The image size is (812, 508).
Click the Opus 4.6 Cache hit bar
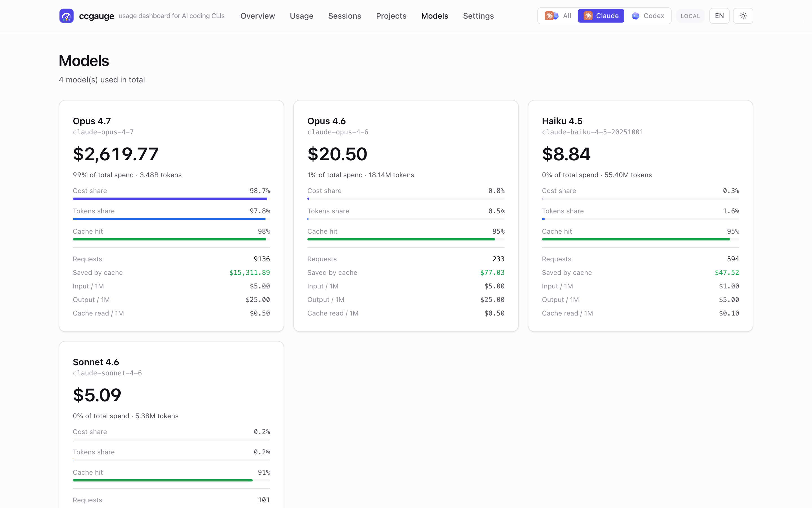click(x=406, y=239)
